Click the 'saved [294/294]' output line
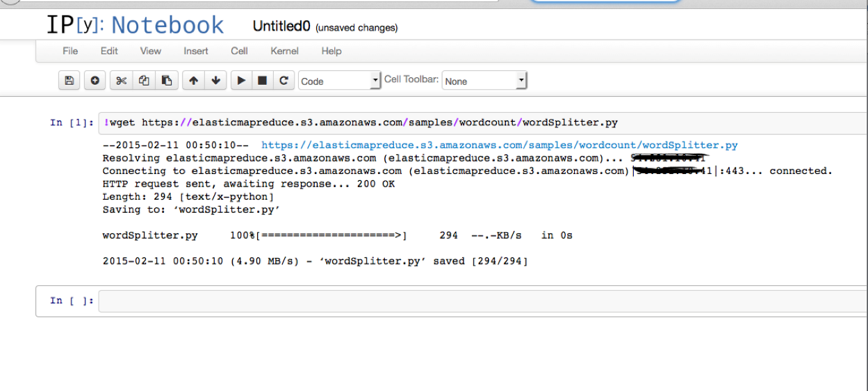Image resolution: width=868 pixels, height=391 pixels. (315, 262)
